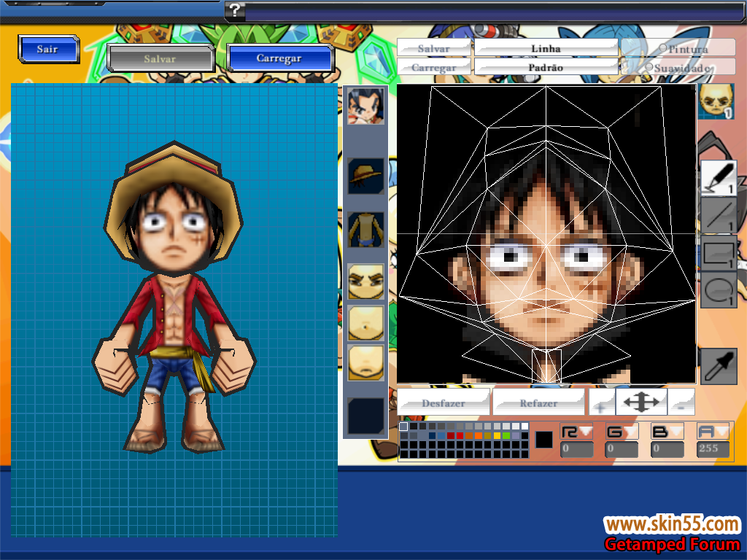The image size is (747, 560).
Task: Click Salvar above the texture editor
Action: pyautogui.click(x=434, y=48)
